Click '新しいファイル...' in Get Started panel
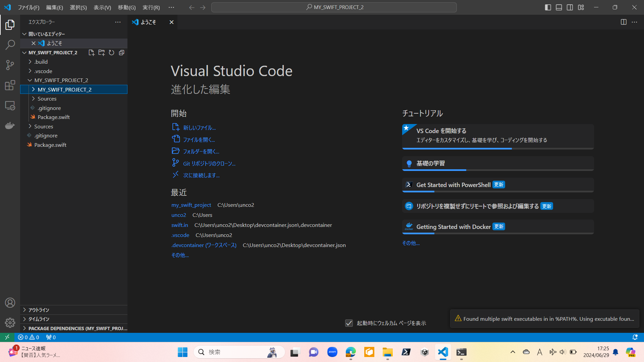Image resolution: width=644 pixels, height=362 pixels. coord(199,127)
